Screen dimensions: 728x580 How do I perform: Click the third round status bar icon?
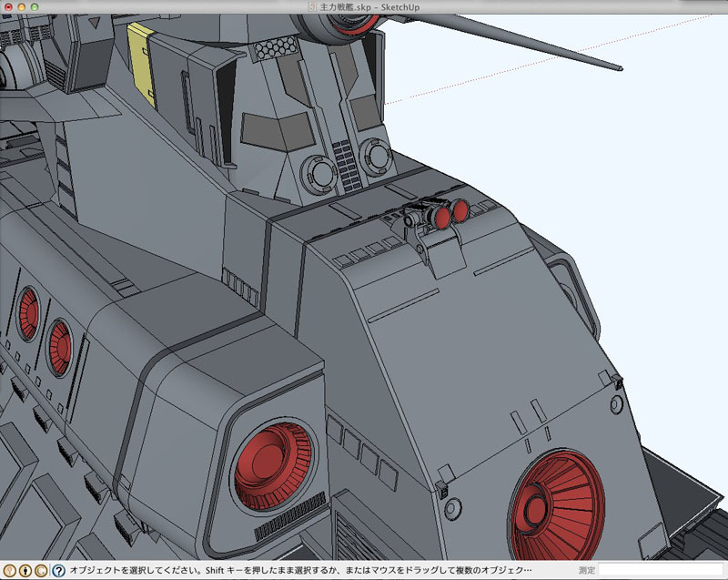click(41, 571)
